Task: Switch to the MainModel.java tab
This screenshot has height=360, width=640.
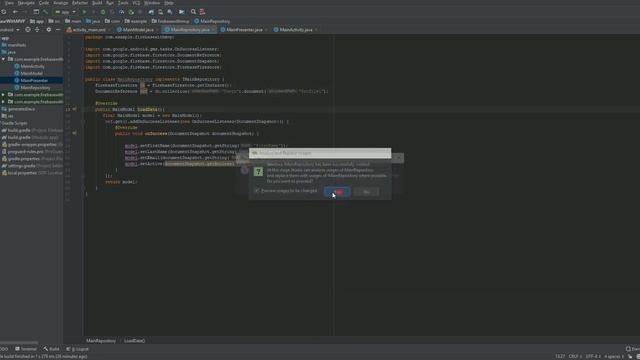Action: click(x=138, y=30)
